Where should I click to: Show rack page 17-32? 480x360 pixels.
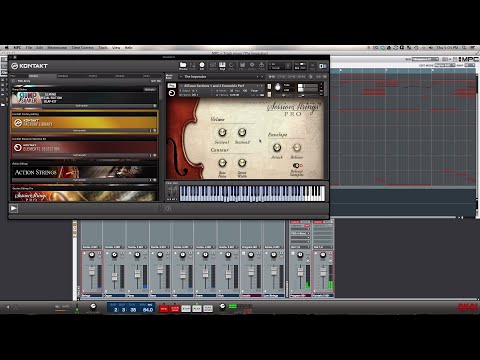pos(281,77)
